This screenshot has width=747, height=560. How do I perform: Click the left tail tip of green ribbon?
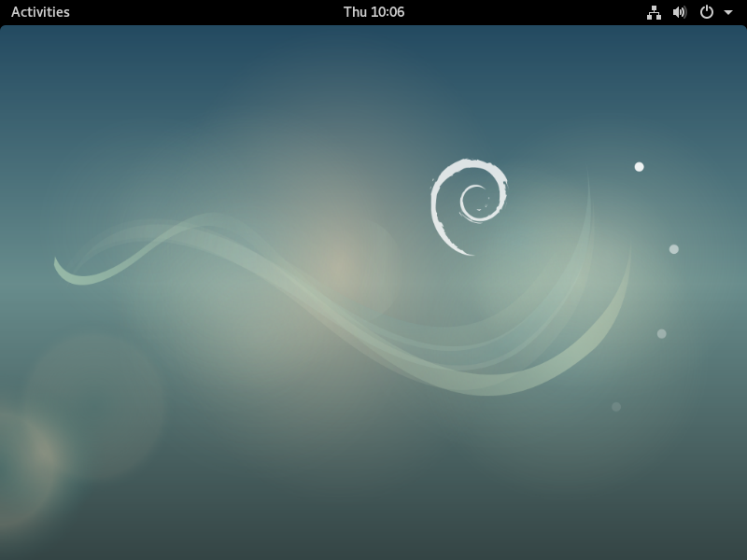pos(58,266)
